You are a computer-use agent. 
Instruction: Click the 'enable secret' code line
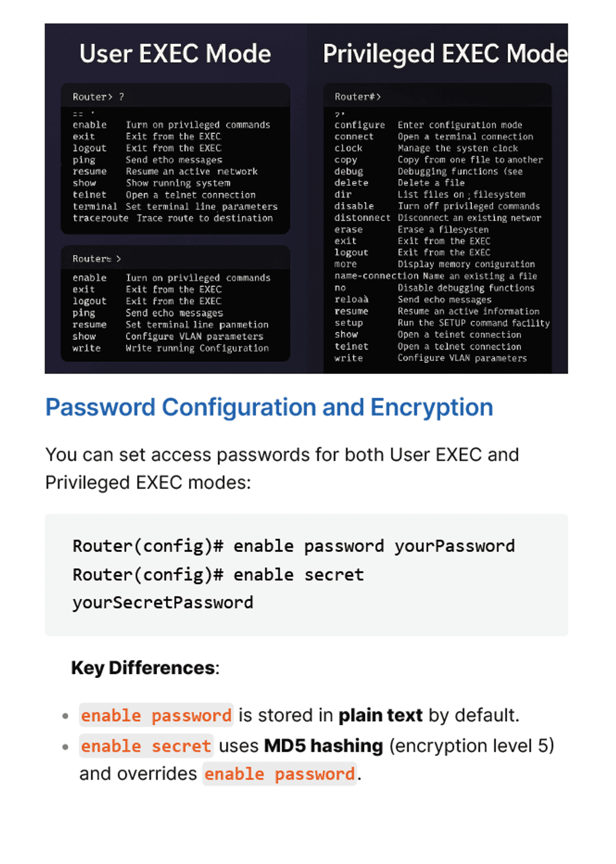click(x=218, y=574)
